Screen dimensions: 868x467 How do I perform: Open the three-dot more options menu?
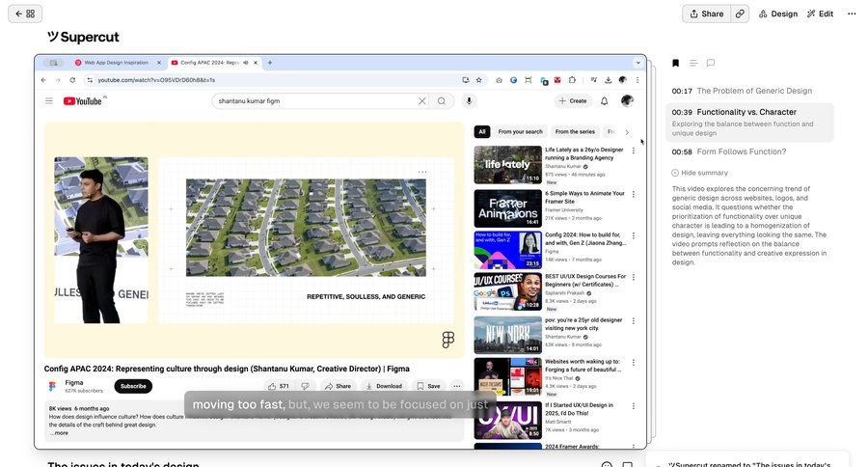tap(852, 14)
